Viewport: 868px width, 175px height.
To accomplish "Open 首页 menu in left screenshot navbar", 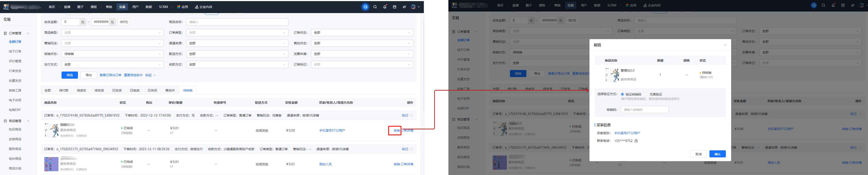I will click(52, 7).
